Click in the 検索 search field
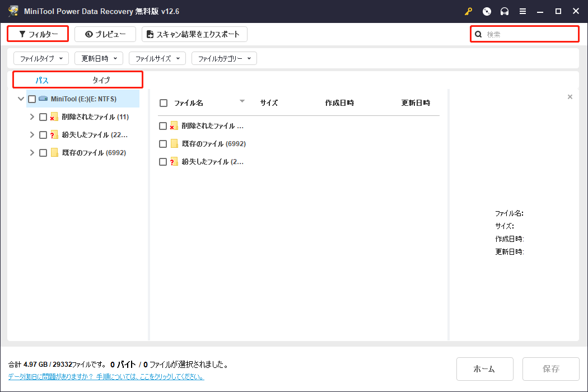The height and width of the screenshot is (392, 588). point(525,35)
